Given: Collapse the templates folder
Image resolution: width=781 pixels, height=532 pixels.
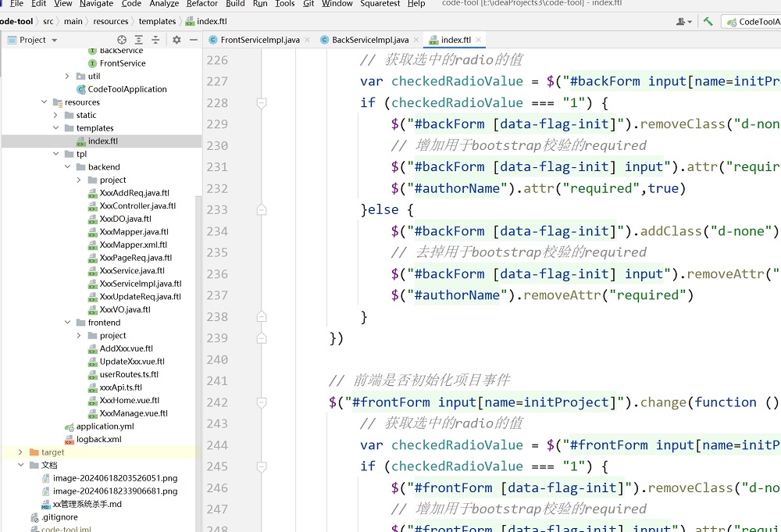Looking at the screenshot, I should point(55,128).
